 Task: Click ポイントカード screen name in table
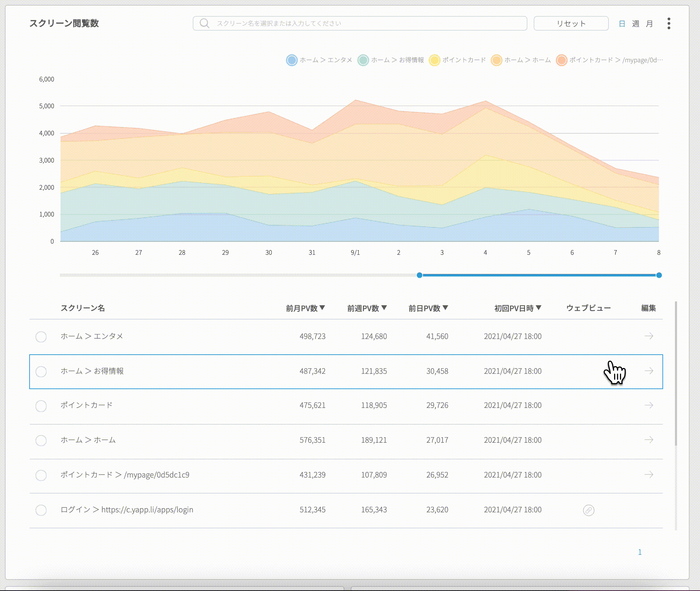tap(87, 405)
